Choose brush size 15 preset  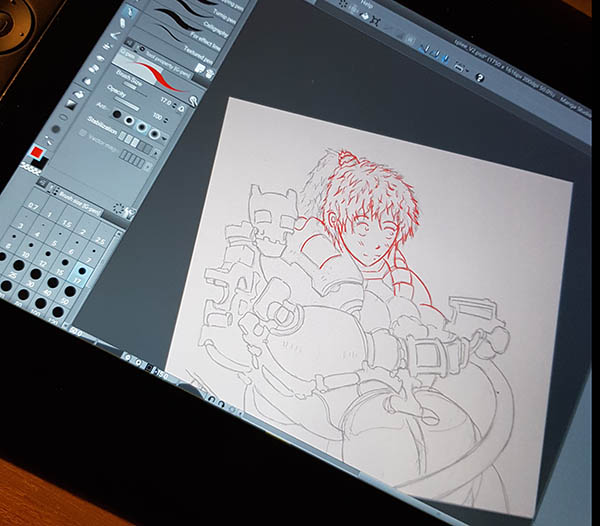pos(63,266)
